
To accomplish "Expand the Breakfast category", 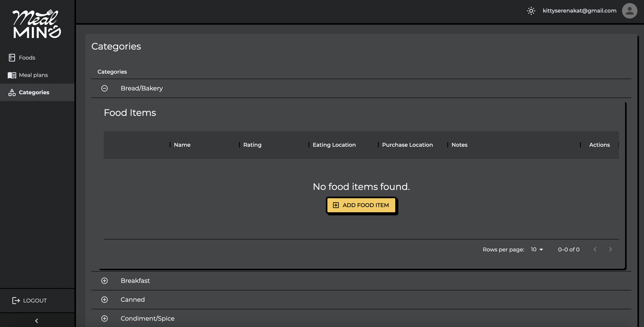I will [105, 281].
